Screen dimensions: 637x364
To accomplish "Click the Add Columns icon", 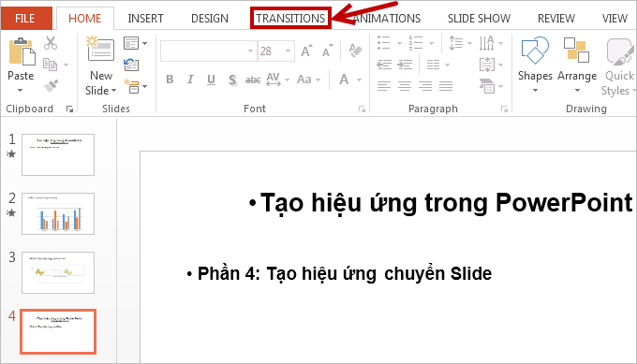I will click(433, 65).
